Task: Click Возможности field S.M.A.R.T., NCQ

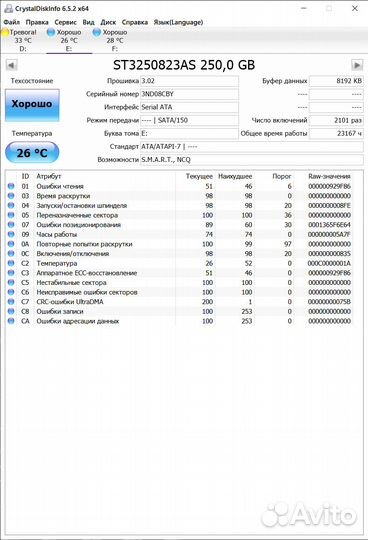Action: pos(252,159)
